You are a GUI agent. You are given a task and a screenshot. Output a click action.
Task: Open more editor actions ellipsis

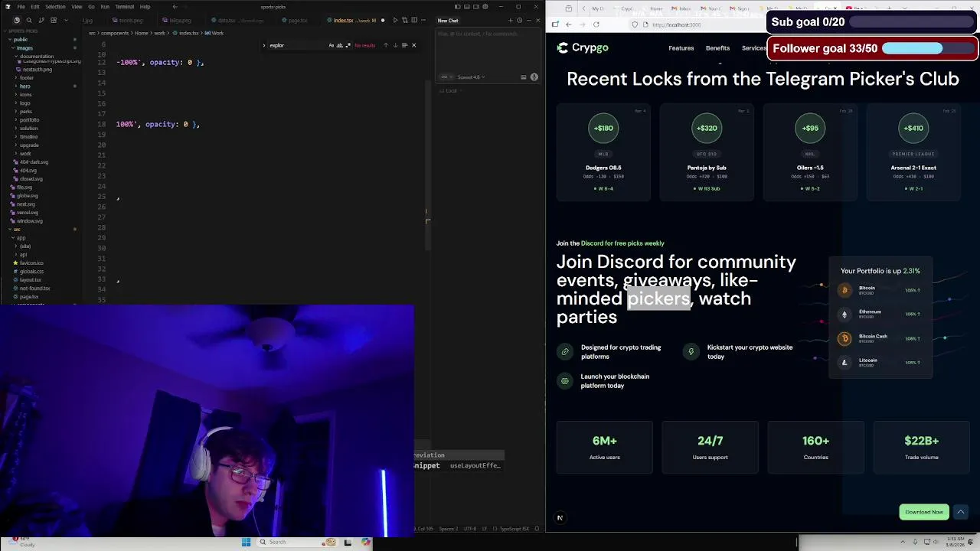423,20
